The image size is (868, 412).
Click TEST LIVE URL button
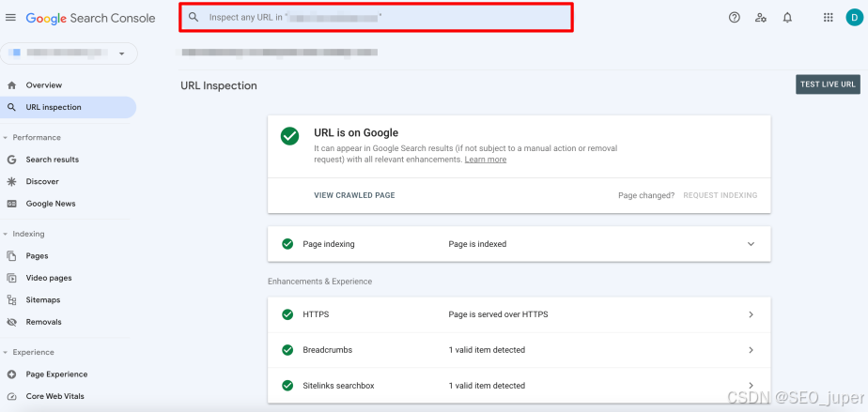coord(828,84)
